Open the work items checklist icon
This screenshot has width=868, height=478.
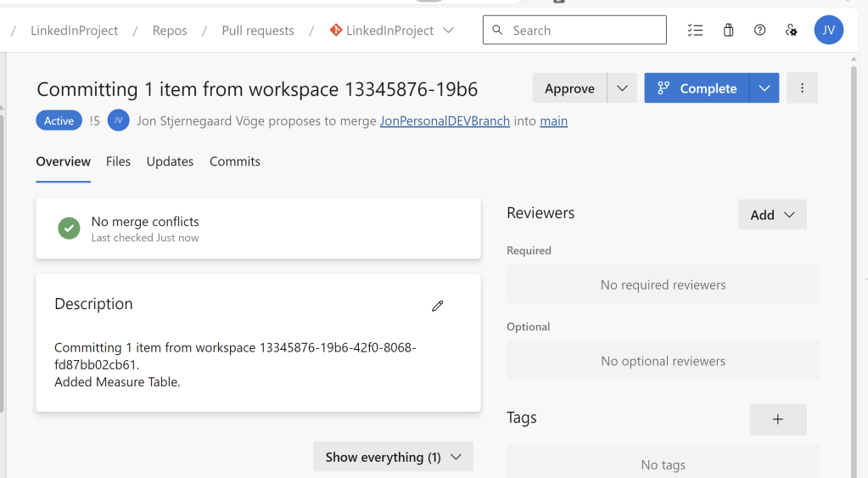coord(695,31)
